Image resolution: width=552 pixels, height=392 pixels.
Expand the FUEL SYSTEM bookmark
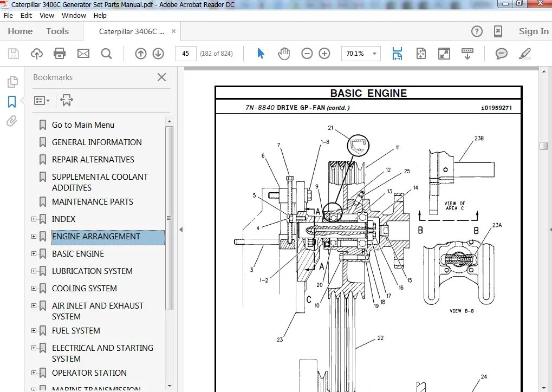(x=34, y=330)
